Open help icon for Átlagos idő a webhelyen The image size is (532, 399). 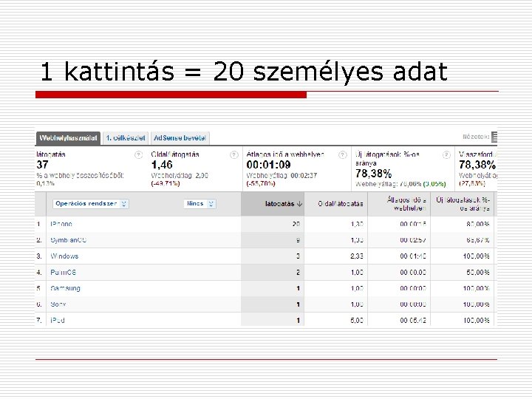click(x=343, y=155)
